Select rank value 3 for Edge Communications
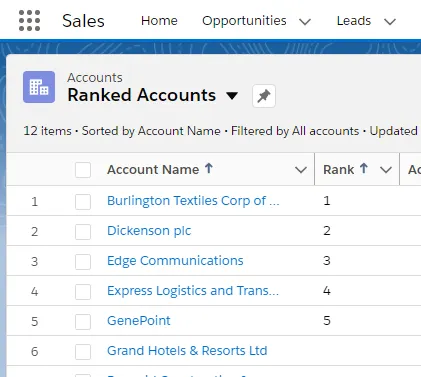The image size is (421, 377). [x=327, y=261]
